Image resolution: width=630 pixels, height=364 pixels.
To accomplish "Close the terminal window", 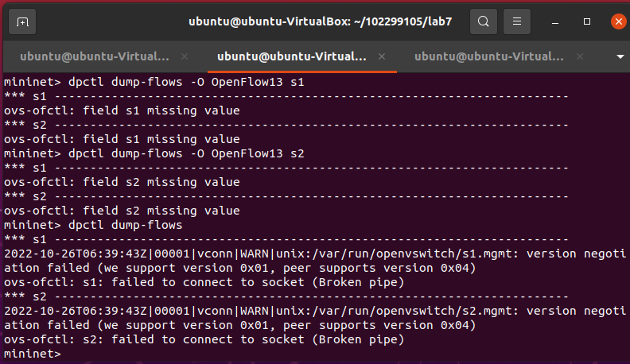I will tap(617, 21).
